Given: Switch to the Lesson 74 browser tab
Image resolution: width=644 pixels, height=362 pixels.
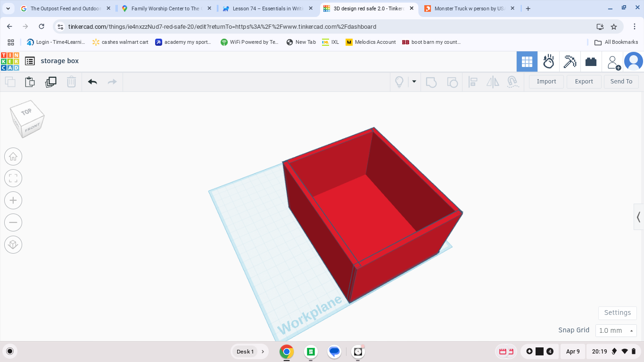Looking at the screenshot, I should tap(268, 8).
